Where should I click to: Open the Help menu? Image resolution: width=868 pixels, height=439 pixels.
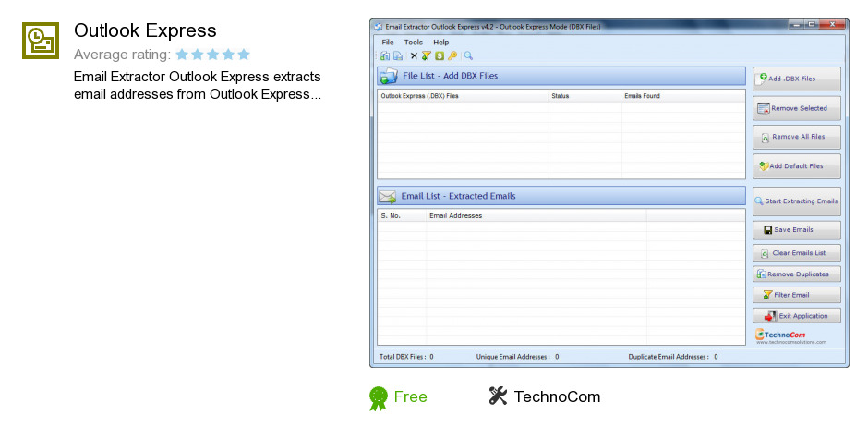pyautogui.click(x=441, y=43)
